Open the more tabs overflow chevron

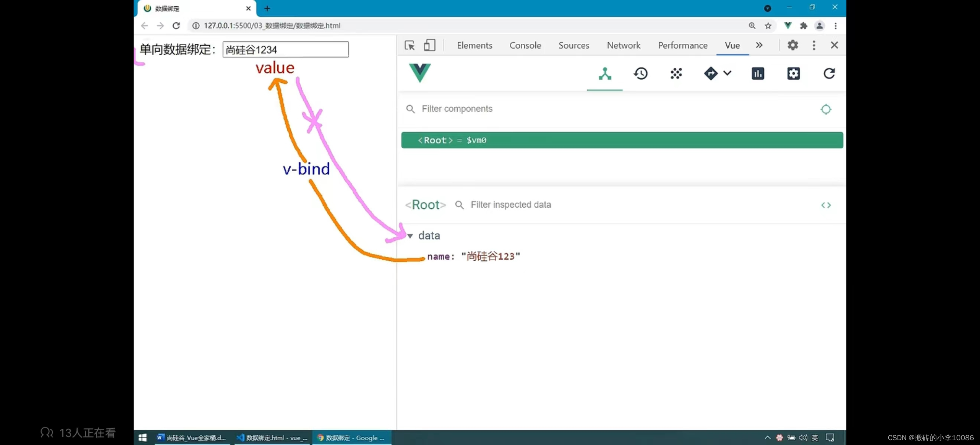[759, 45]
